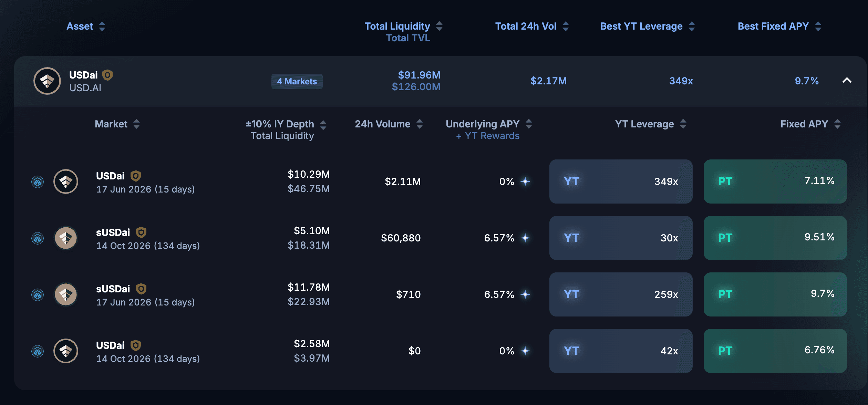
Task: Click the shield badge on the USDai 14 Oct 2026 market
Action: pyautogui.click(x=136, y=345)
